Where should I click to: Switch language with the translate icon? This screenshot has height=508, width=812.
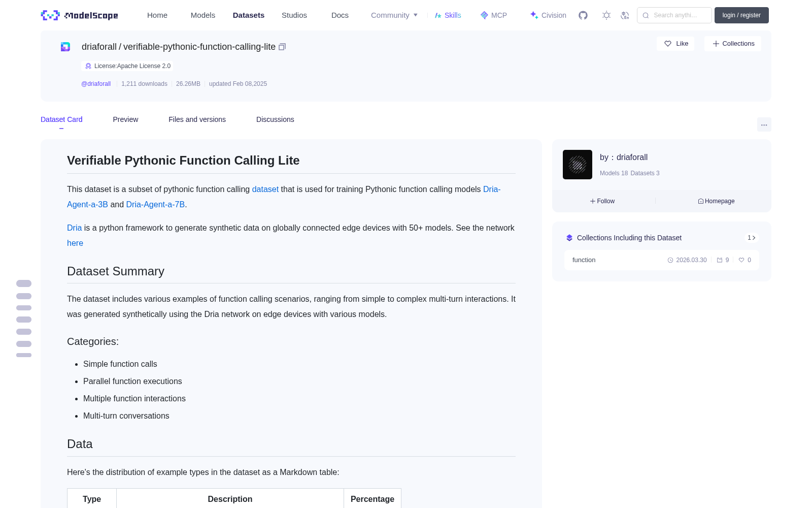tap(625, 15)
